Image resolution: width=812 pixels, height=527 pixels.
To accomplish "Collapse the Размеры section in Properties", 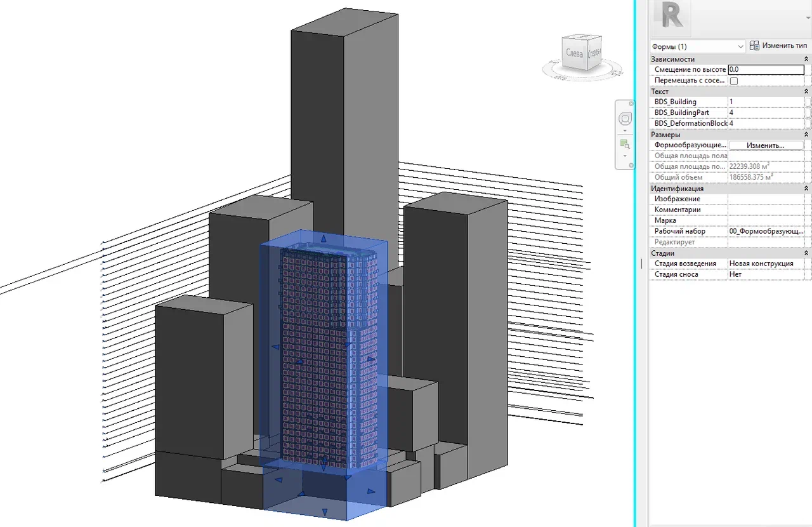I will 807,134.
